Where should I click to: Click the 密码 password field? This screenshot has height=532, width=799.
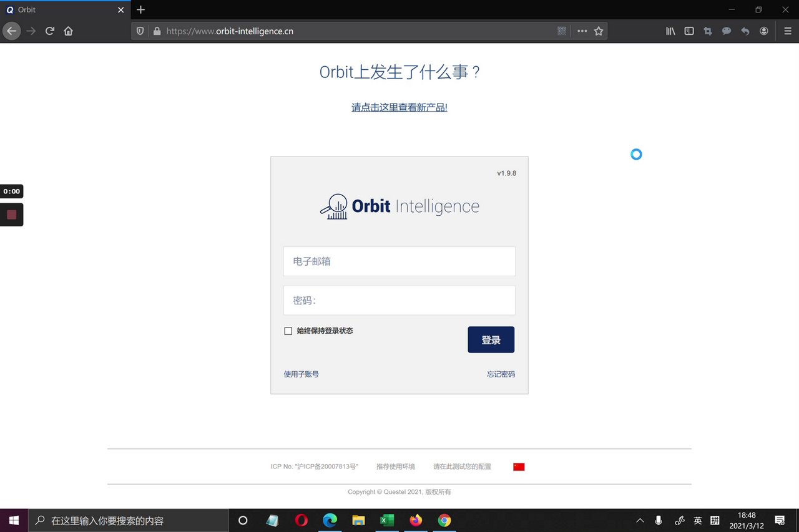click(399, 301)
